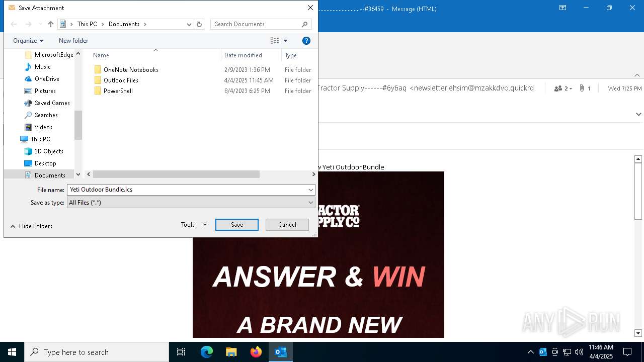Refresh the Documents folder view
Viewport: 644px width, 362px height.
199,24
